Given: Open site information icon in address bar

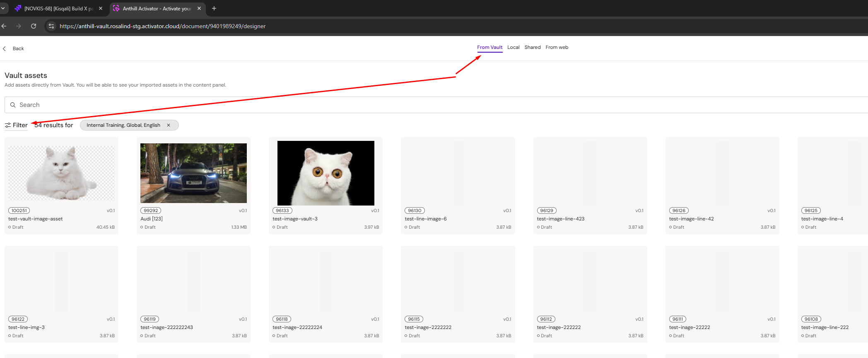Looking at the screenshot, I should click(x=51, y=26).
